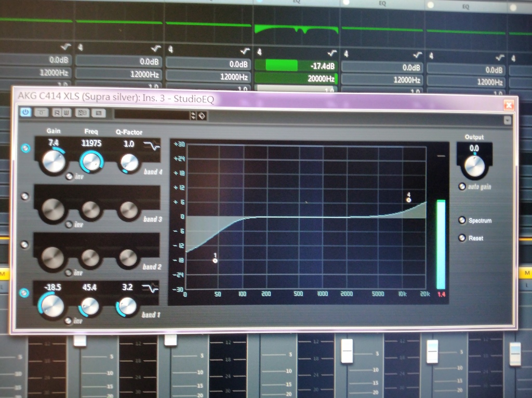Click the band 1 gain knob
The image size is (532, 398).
[52, 306]
